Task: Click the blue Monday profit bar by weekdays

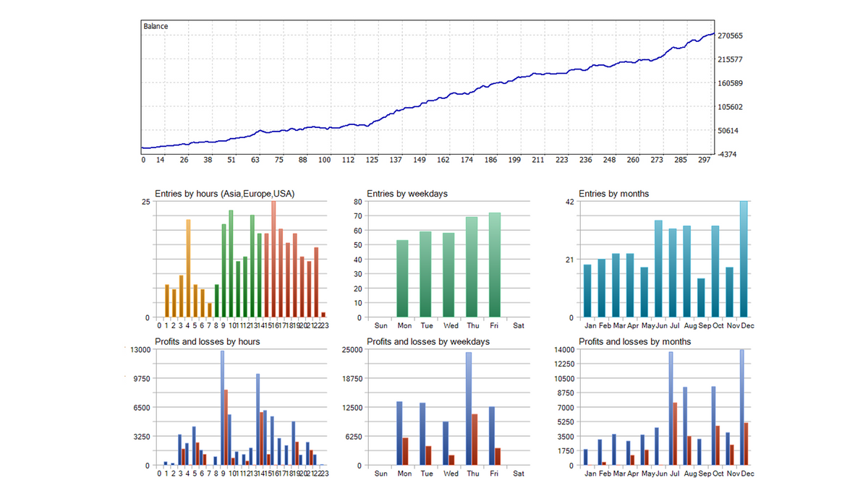Action: pos(399,433)
